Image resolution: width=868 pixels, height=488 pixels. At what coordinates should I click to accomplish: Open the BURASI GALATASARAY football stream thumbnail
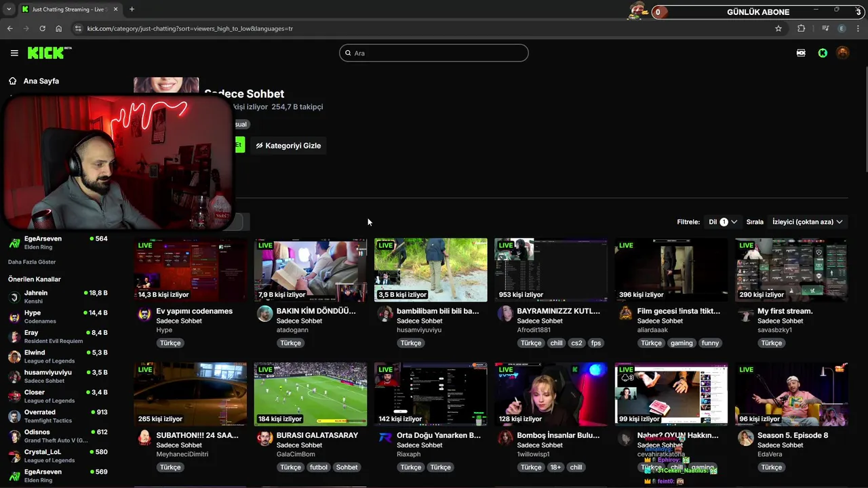click(x=311, y=394)
